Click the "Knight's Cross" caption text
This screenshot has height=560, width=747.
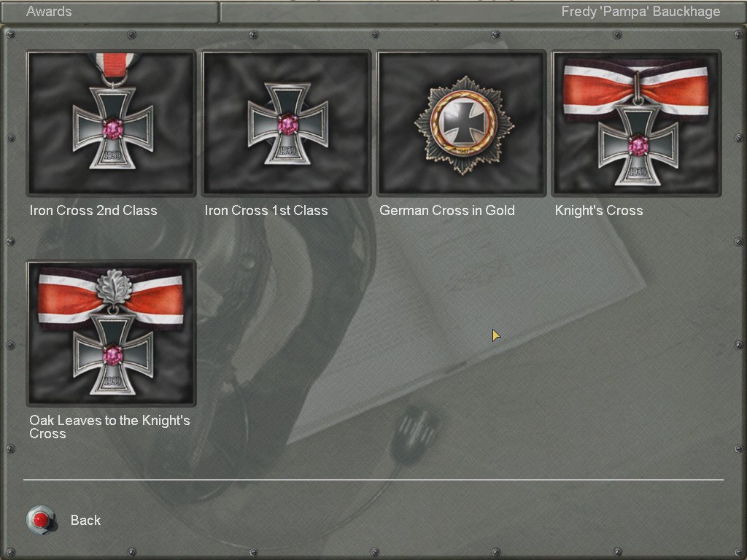[x=599, y=211]
